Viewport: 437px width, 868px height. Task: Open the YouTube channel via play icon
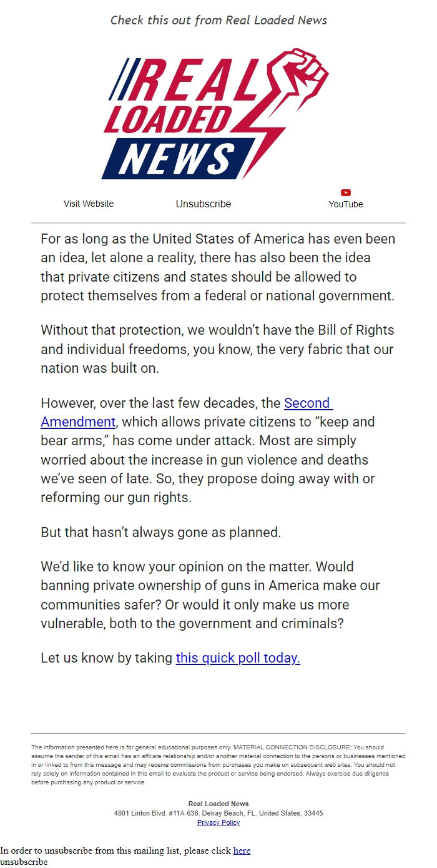345,192
